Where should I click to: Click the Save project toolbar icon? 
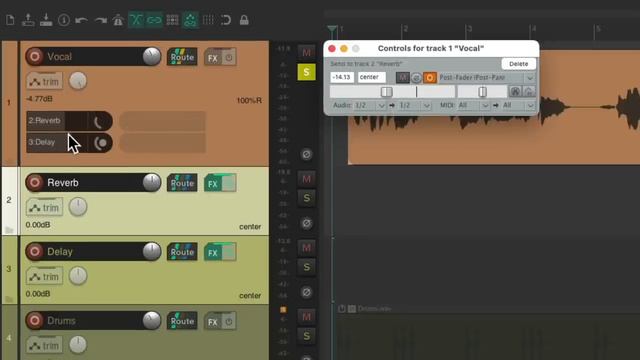coord(46,20)
